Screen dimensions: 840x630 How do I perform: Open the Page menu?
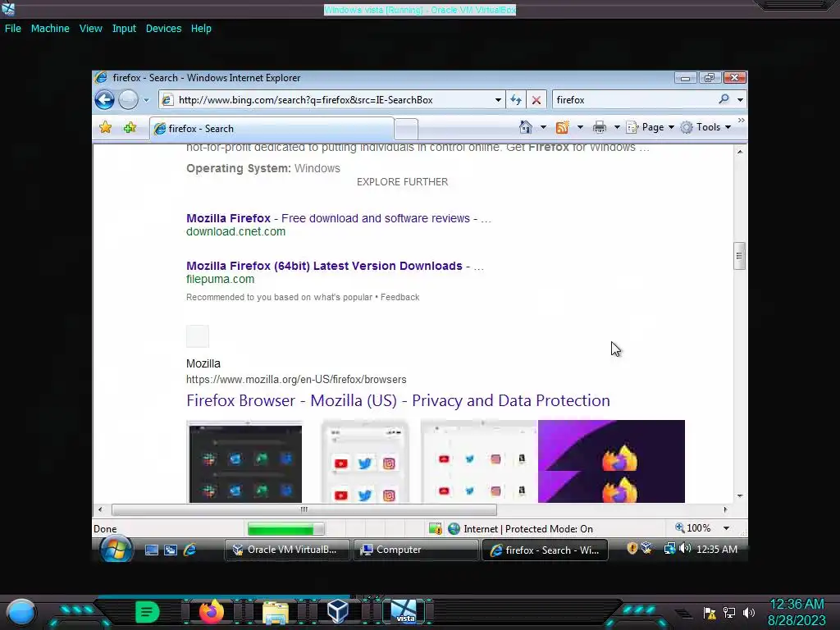tap(650, 127)
